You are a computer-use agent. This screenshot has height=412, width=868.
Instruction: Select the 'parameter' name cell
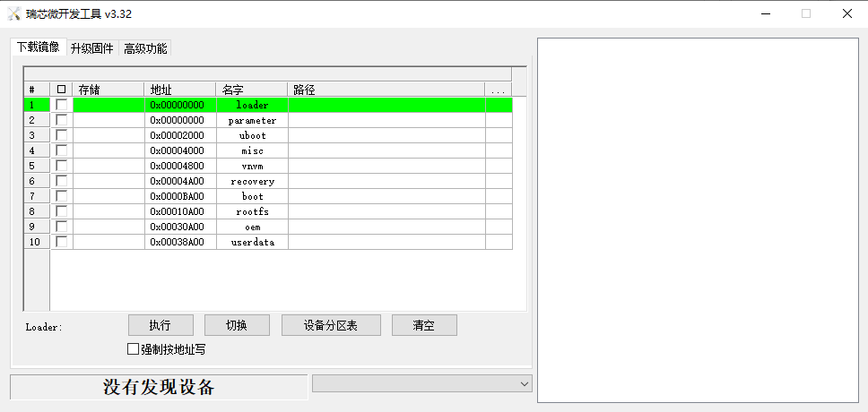tap(253, 120)
